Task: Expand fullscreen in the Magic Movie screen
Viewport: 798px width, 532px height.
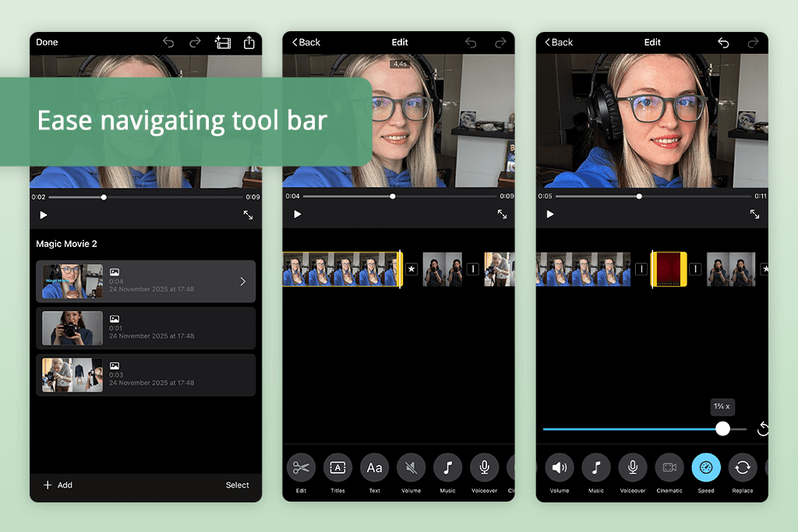Action: pyautogui.click(x=248, y=215)
